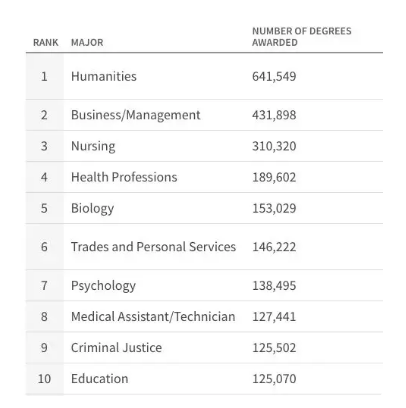Screen dimensions: 406x408
Task: Select the Business/Management major cell
Action: coord(136,115)
